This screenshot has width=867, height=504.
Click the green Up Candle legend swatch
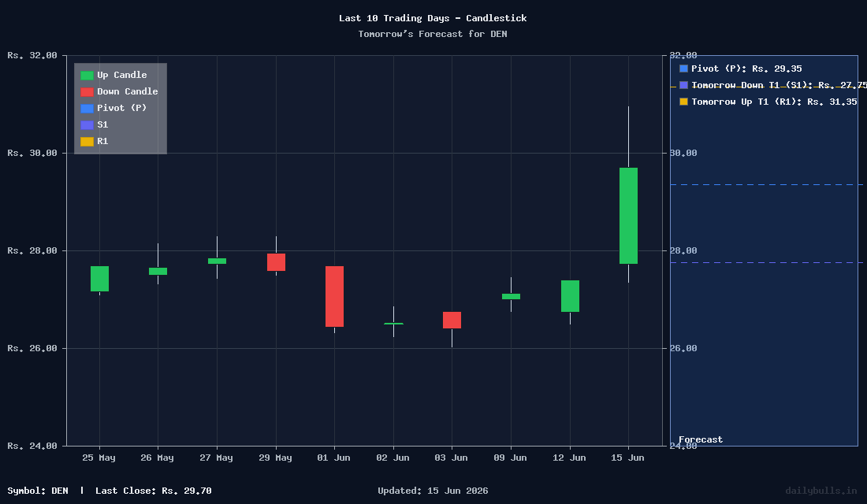pyautogui.click(x=87, y=75)
